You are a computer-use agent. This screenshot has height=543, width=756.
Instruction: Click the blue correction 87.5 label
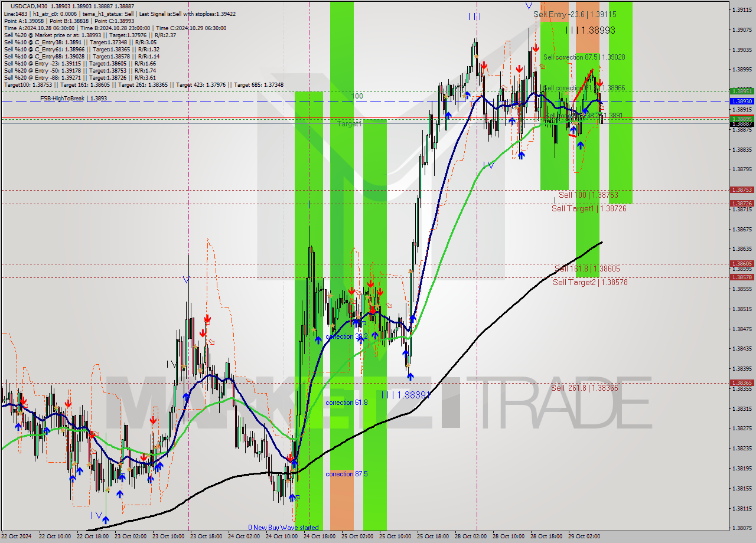pos(347,474)
